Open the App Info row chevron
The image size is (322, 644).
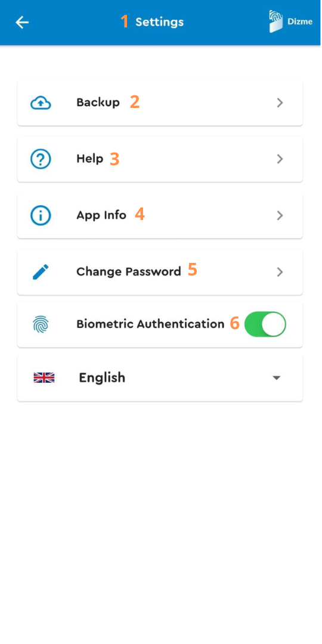280,215
